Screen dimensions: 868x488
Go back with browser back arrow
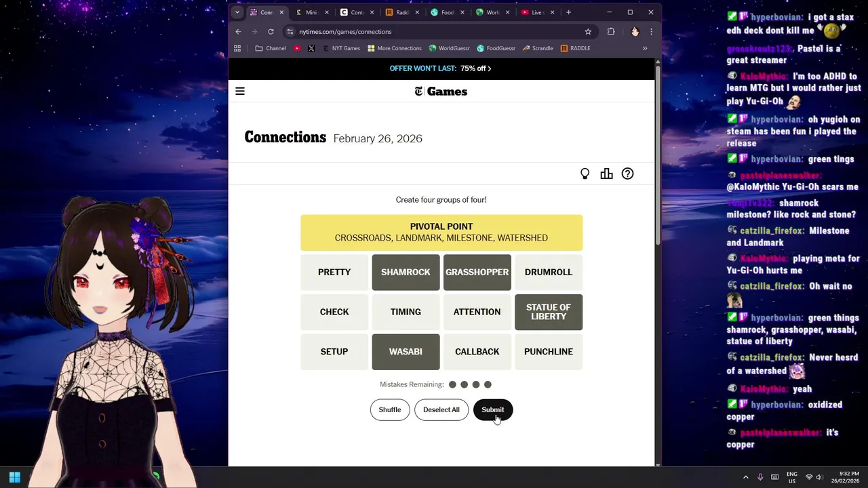click(238, 31)
